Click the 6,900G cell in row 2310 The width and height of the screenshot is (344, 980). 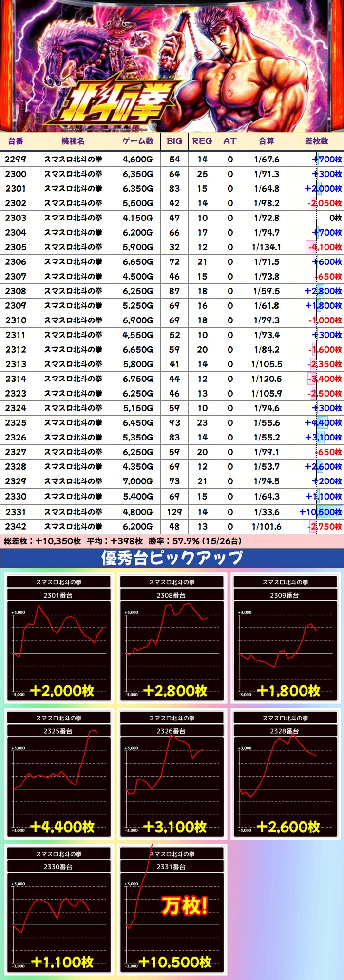tap(138, 320)
